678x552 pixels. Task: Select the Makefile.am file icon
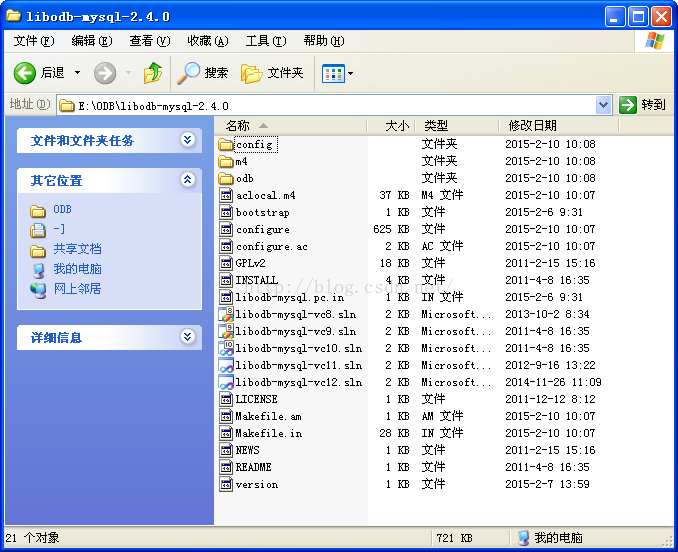(x=226, y=416)
